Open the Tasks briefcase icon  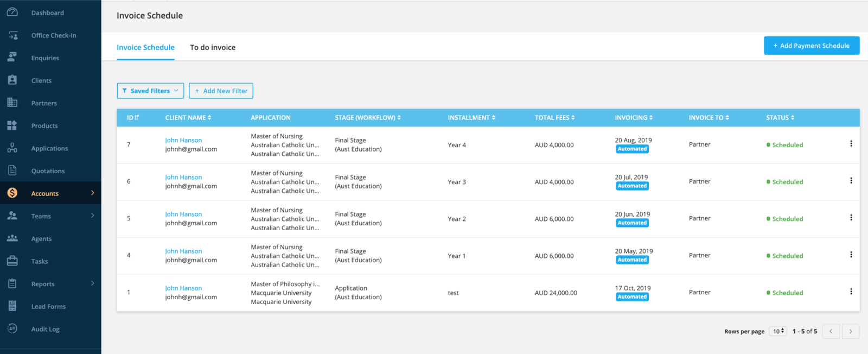tap(12, 261)
